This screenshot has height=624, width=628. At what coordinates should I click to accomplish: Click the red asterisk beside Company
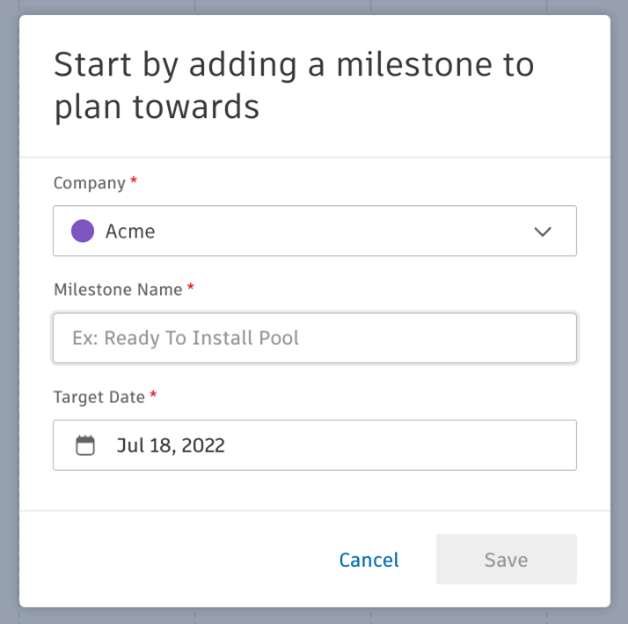tap(134, 180)
